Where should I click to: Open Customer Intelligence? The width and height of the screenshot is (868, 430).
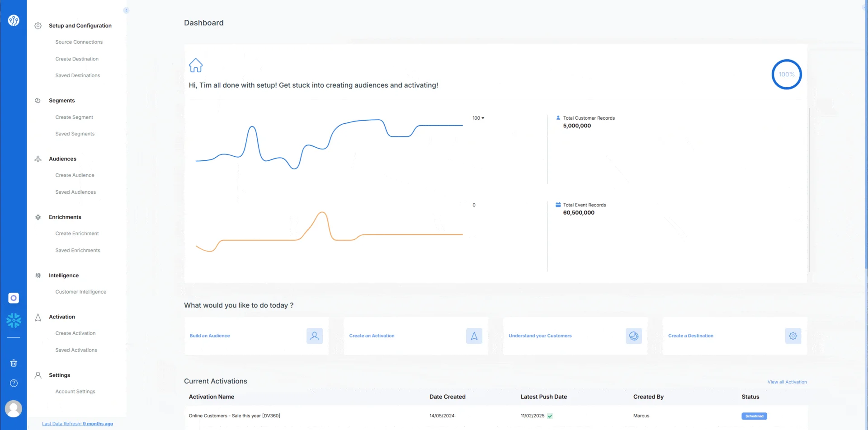tap(81, 292)
